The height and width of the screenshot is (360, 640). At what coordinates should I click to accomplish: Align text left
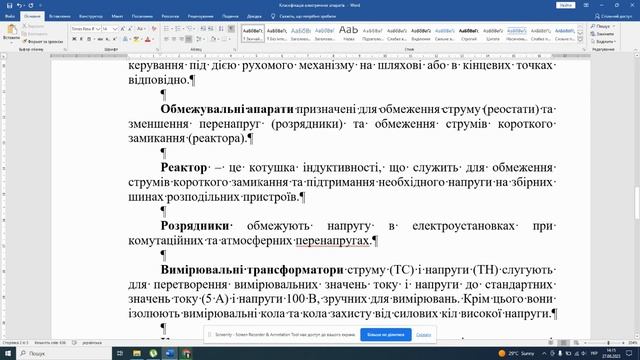tap(166, 39)
